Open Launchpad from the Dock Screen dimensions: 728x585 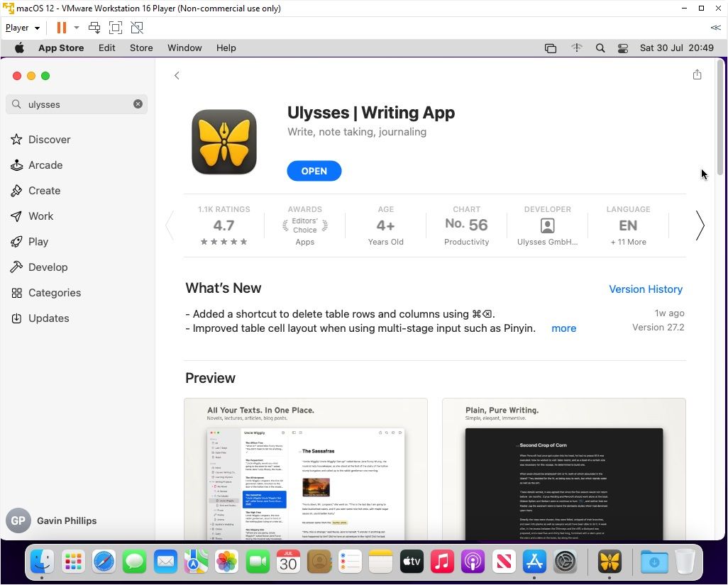73,562
